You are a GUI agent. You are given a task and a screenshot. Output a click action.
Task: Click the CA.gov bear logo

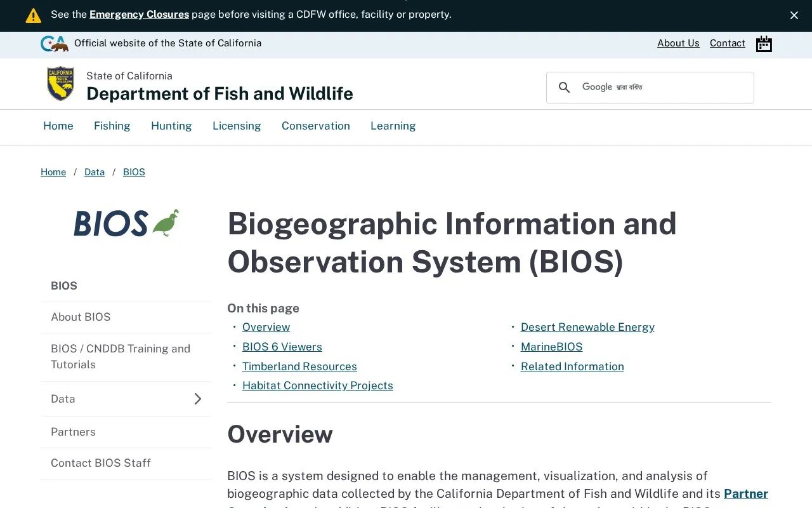[54, 44]
